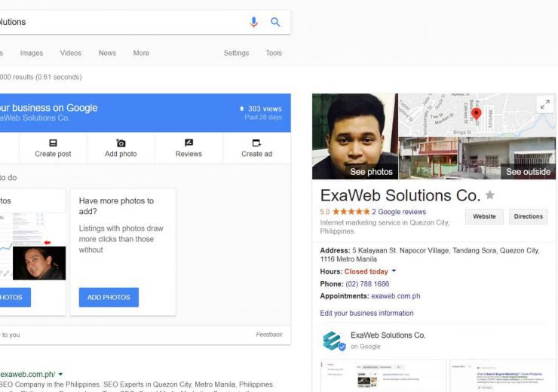Screen dimensions: 558x392
Task: Open the exaweb.com.ph search result URL
Action: pyautogui.click(x=27, y=374)
